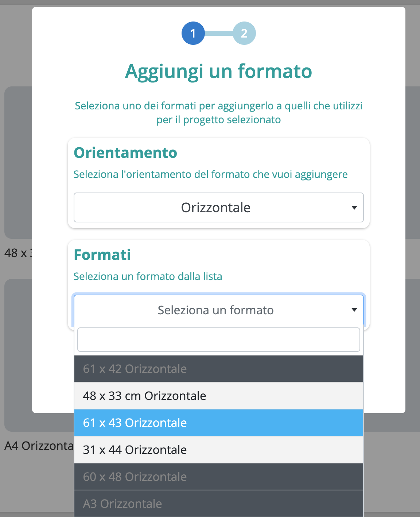Click the Aggiungi un formato title
This screenshot has height=517, width=420.
point(218,71)
